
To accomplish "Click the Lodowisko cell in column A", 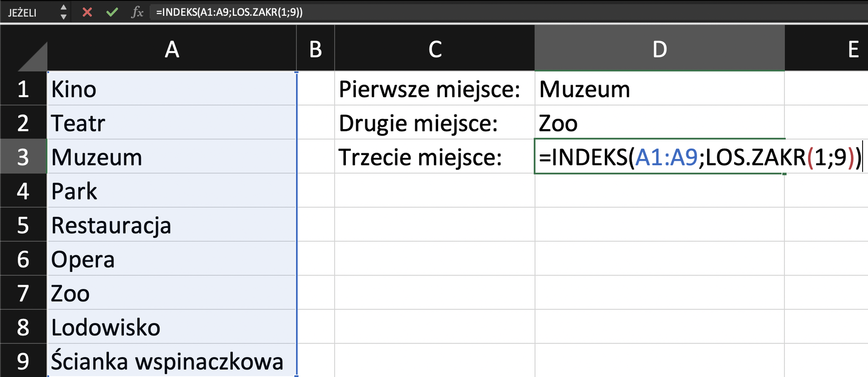I will [x=172, y=326].
